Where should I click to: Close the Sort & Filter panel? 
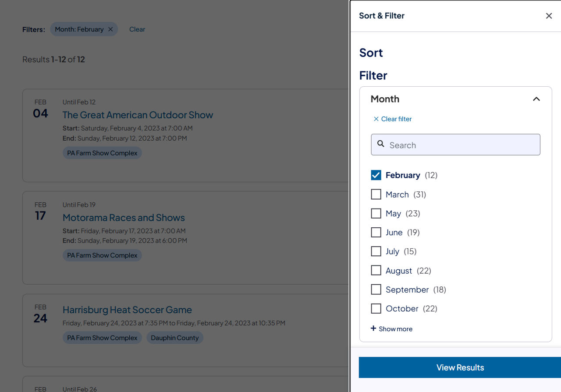point(549,16)
